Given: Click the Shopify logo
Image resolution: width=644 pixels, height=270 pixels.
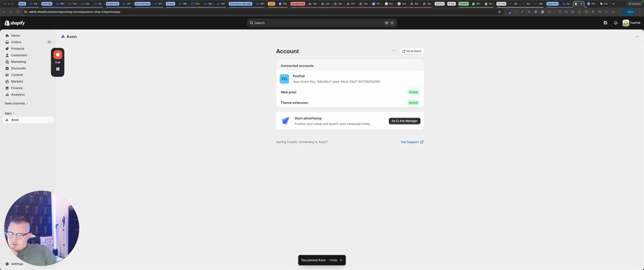Looking at the screenshot, I should [15, 23].
